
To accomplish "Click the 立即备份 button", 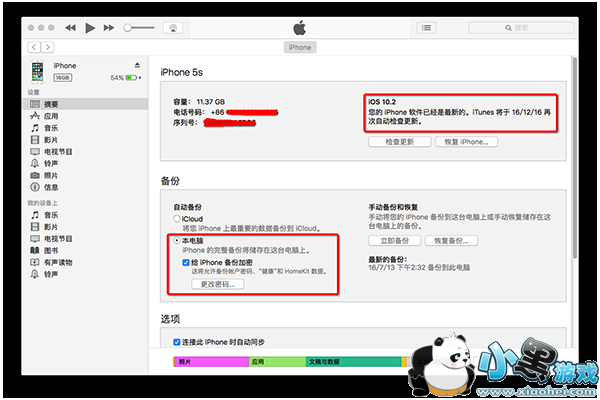I will (395, 241).
